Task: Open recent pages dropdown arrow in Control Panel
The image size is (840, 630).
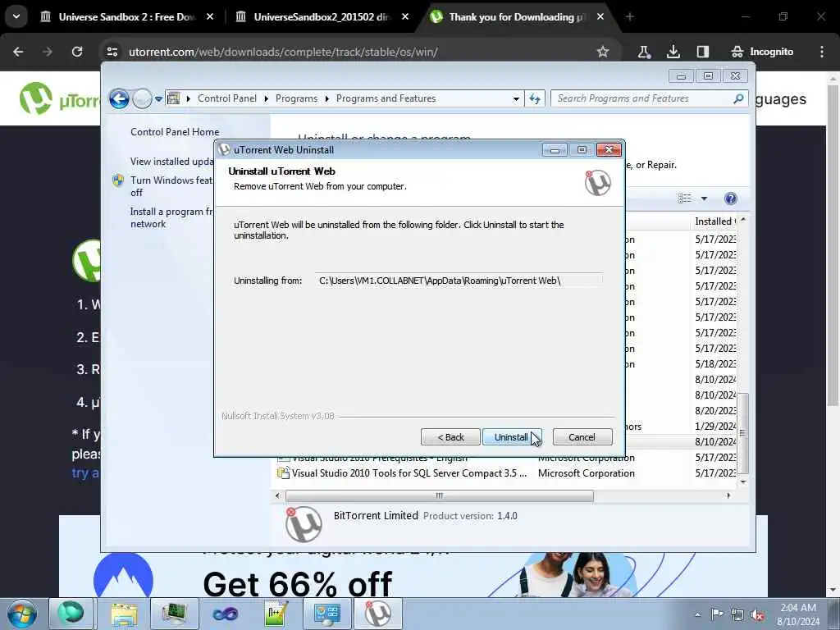Action: click(x=158, y=98)
